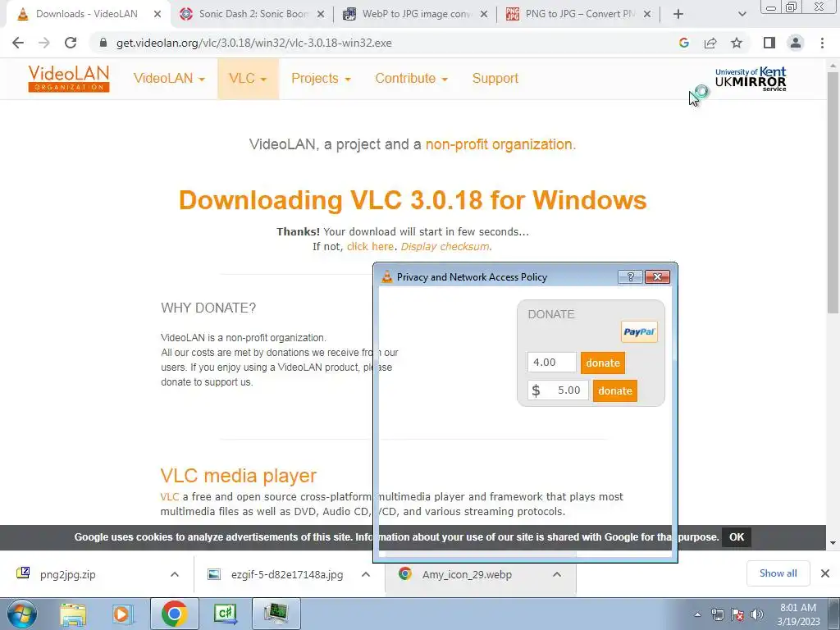Expand the Projects navigation dropdown

(321, 78)
